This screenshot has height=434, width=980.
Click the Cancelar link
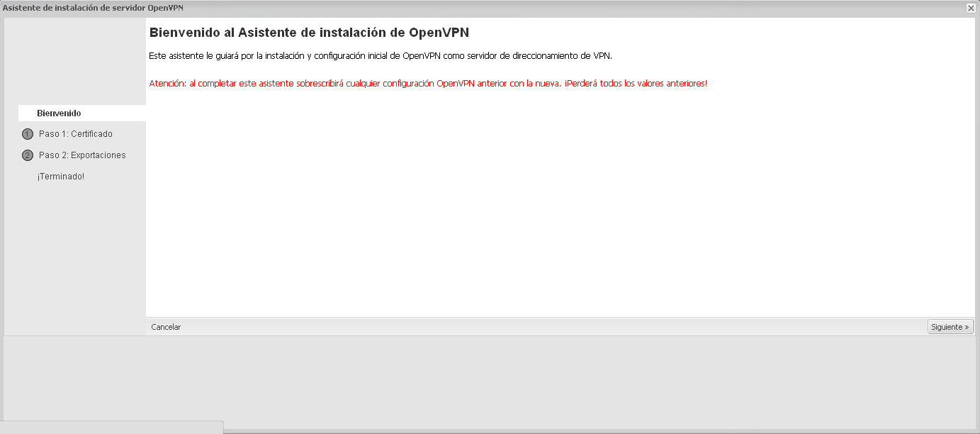[x=166, y=327]
